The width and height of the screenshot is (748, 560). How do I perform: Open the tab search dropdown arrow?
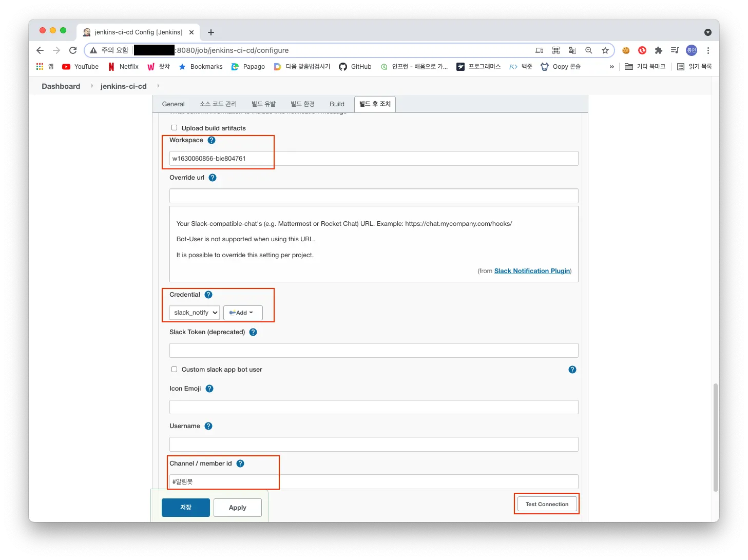(x=708, y=32)
